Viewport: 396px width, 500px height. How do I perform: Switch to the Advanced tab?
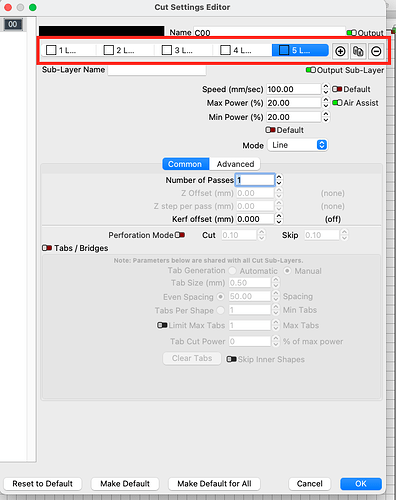235,164
